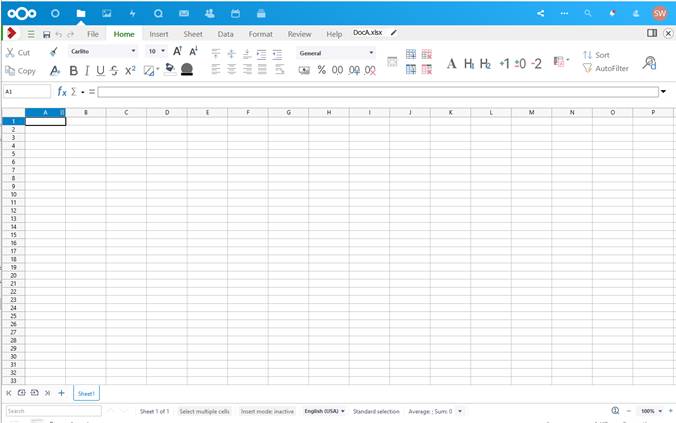This screenshot has width=676, height=423.
Task: Open the Function Wizard fx icon
Action: 62,91
